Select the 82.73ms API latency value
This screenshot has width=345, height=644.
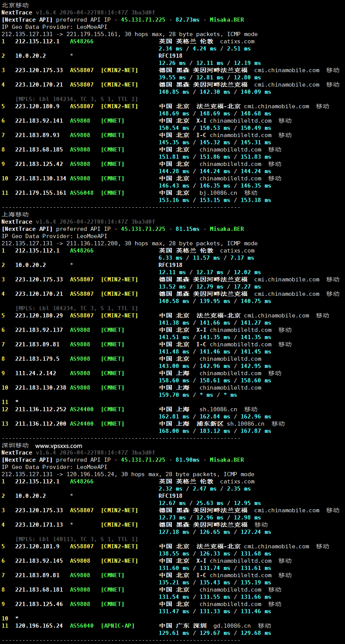[187, 20]
